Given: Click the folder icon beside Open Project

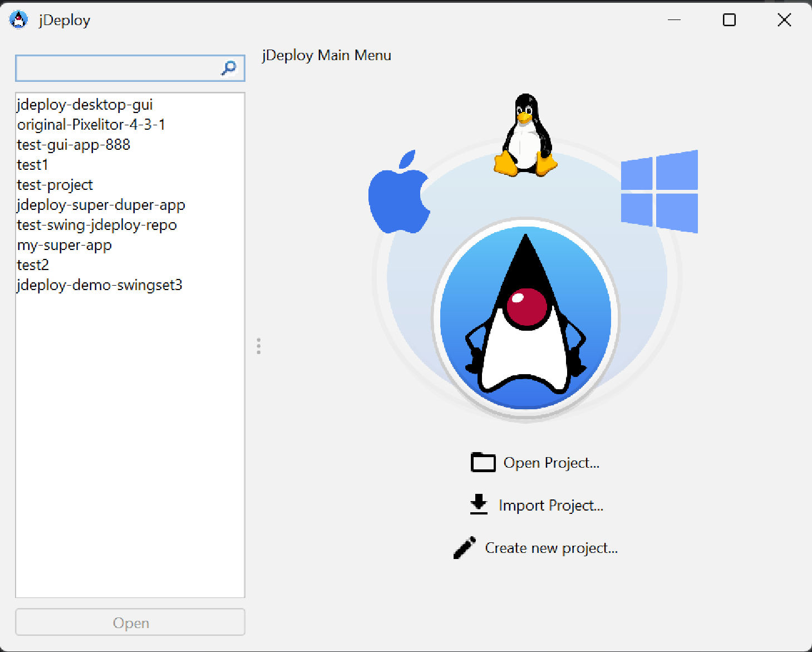Looking at the screenshot, I should click(482, 462).
